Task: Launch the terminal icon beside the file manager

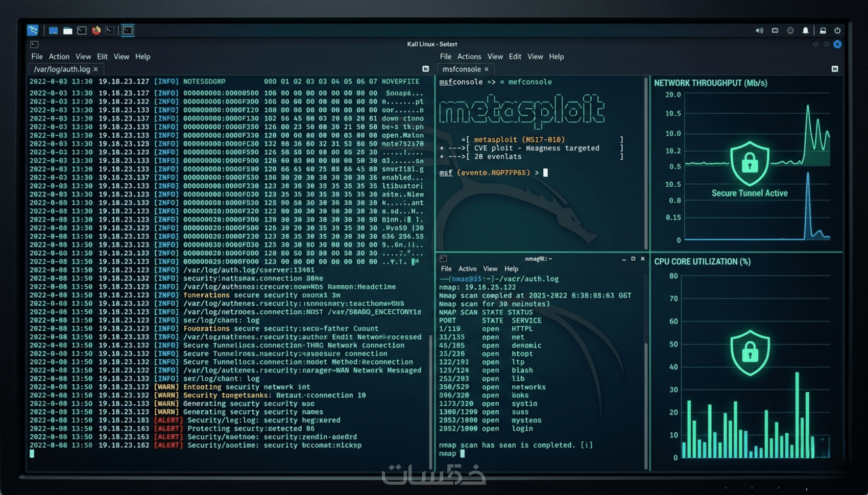Action: [82, 31]
